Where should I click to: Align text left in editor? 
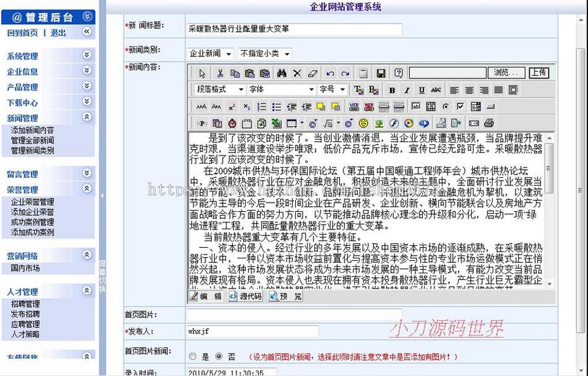pos(454,90)
